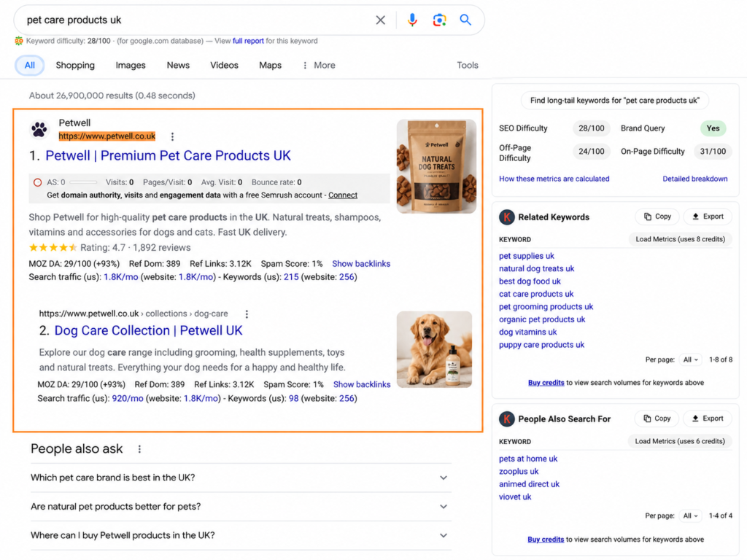Start voice search with the microphone icon
The image size is (747, 560).
coord(413,20)
